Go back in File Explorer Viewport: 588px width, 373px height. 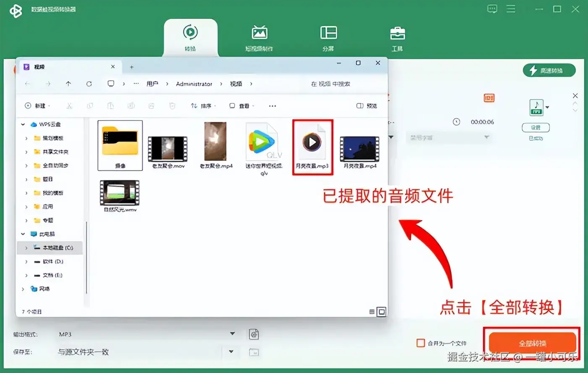[28, 84]
